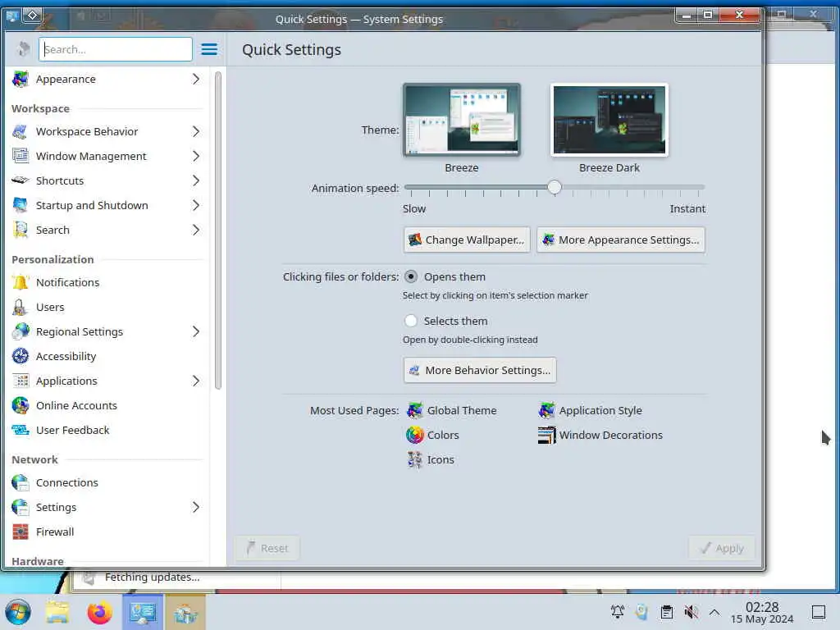Select the Breeze theme thumbnail
This screenshot has height=630, width=840.
pos(462,120)
